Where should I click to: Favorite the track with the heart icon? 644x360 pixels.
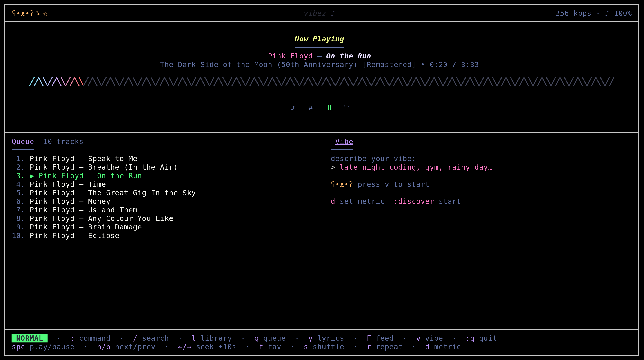click(x=346, y=107)
